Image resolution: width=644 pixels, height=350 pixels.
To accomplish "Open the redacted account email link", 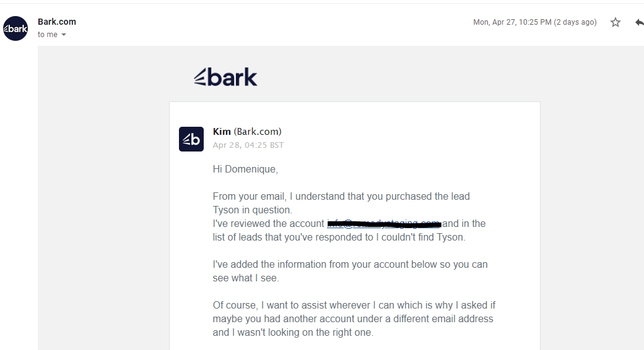I will pyautogui.click(x=384, y=223).
